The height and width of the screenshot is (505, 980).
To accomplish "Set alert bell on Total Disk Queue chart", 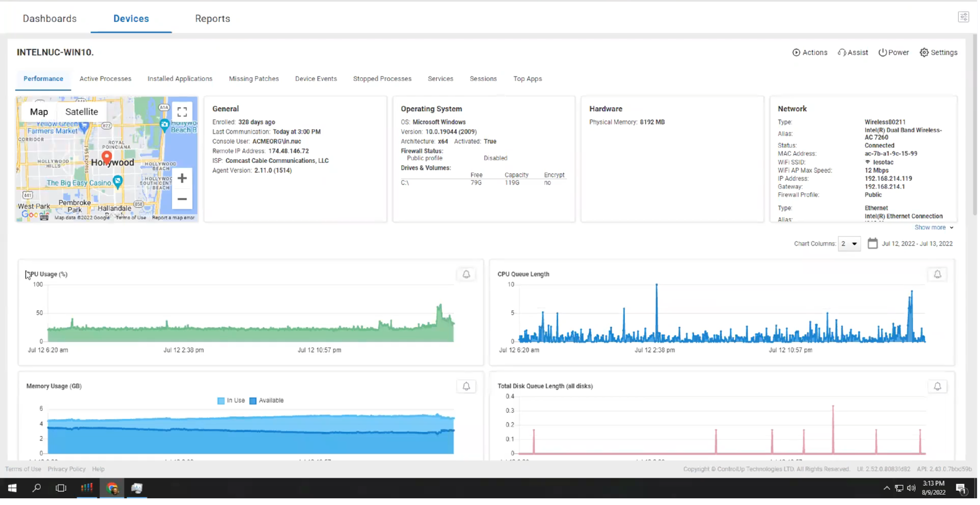I will [938, 387].
